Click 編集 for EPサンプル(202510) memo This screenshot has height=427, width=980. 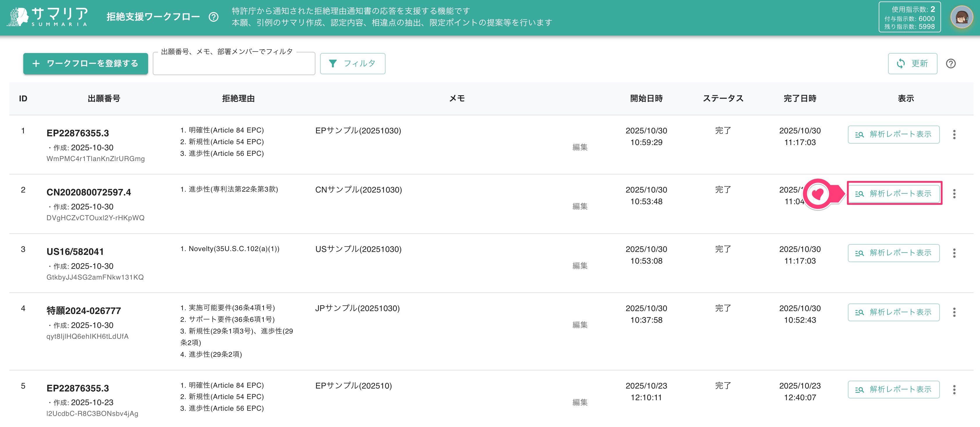(x=580, y=402)
